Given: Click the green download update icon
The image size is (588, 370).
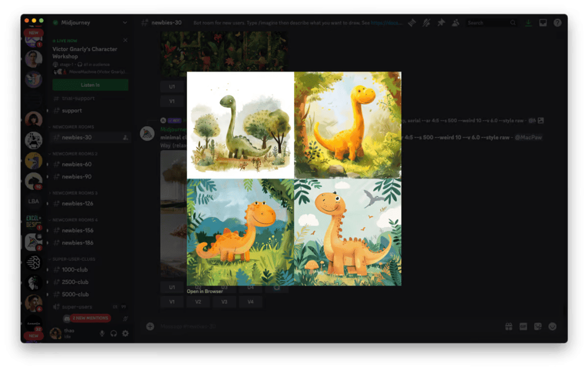Looking at the screenshot, I should (x=528, y=23).
